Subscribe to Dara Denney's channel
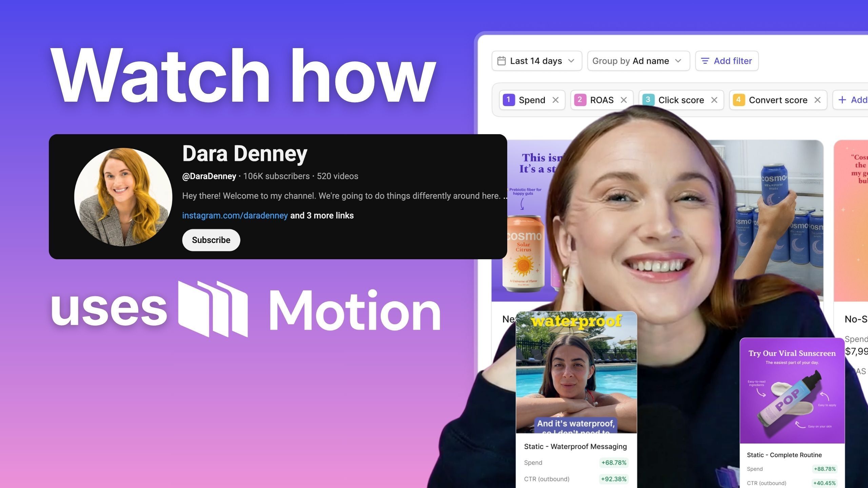 click(211, 240)
